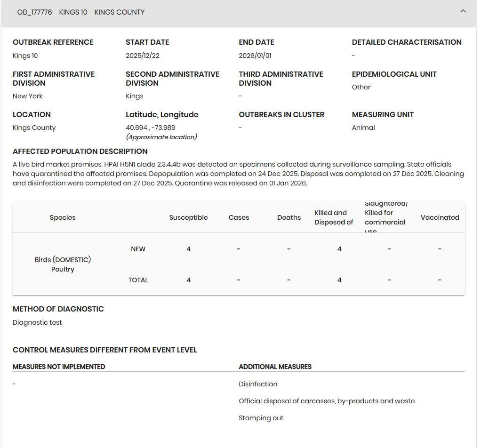The width and height of the screenshot is (481, 448).
Task: Select the Deaths column header
Action: 289,217
